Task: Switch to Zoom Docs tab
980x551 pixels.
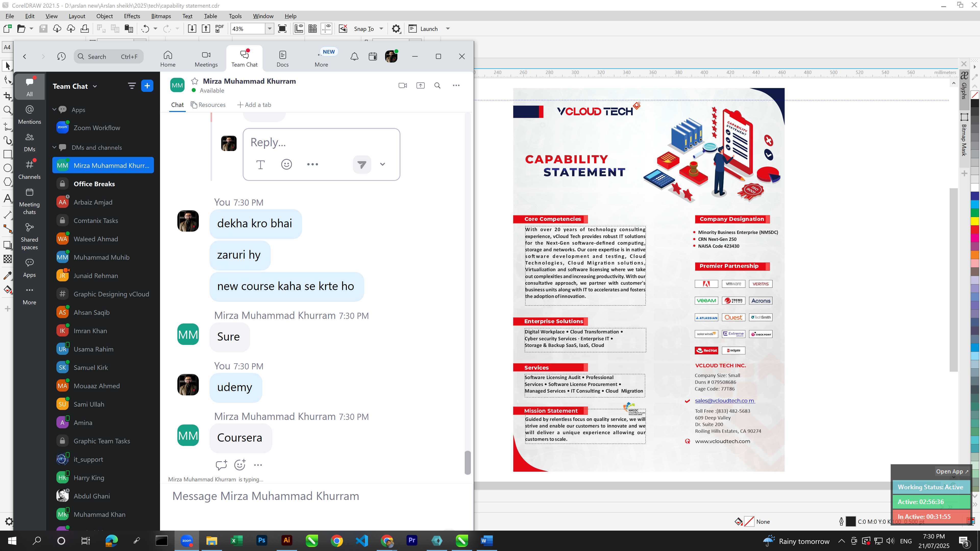Action: [283, 59]
